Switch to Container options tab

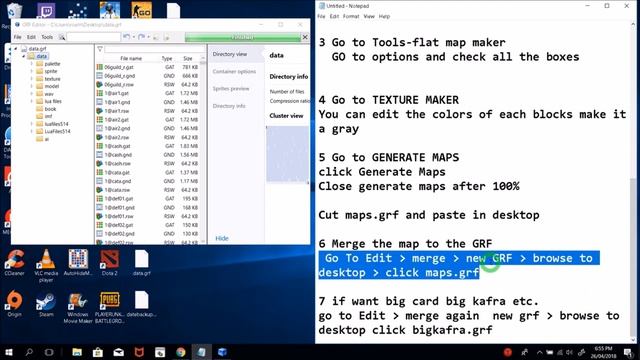pyautogui.click(x=234, y=71)
